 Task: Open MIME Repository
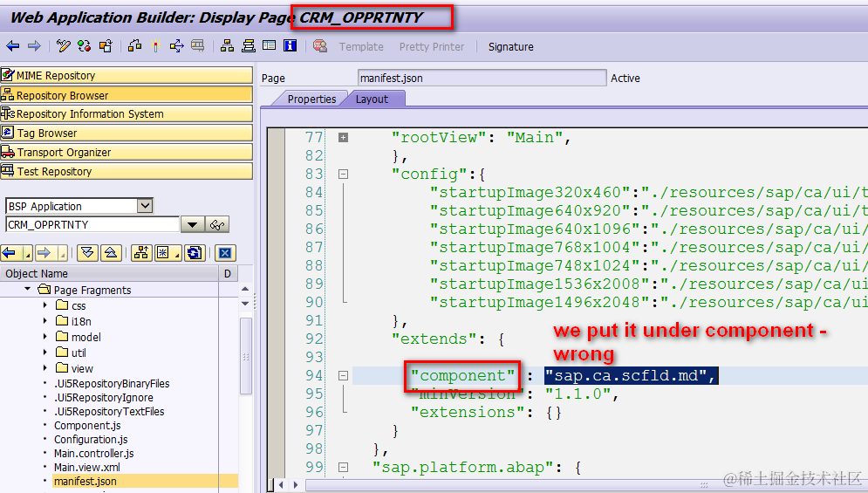click(126, 75)
